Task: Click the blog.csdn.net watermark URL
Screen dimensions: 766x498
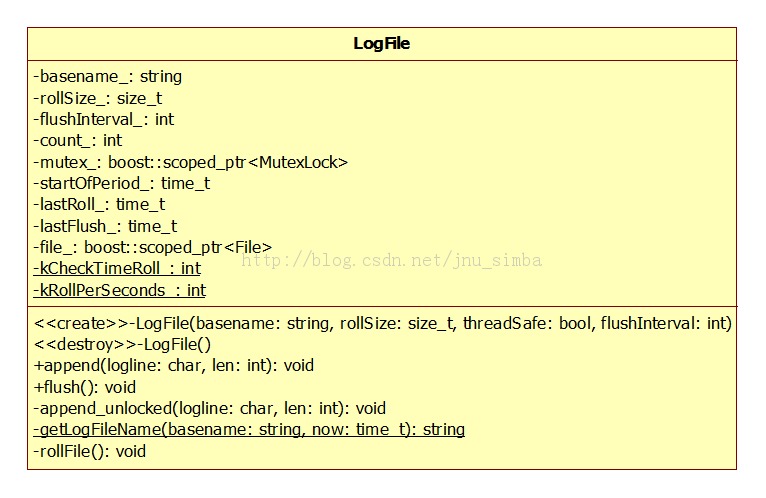Action: coord(392,260)
